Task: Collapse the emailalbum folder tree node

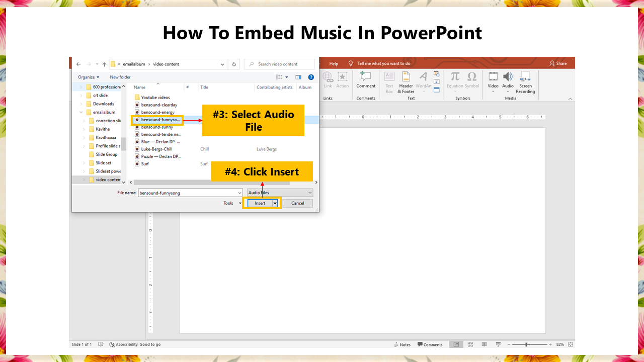Action: 82,112
